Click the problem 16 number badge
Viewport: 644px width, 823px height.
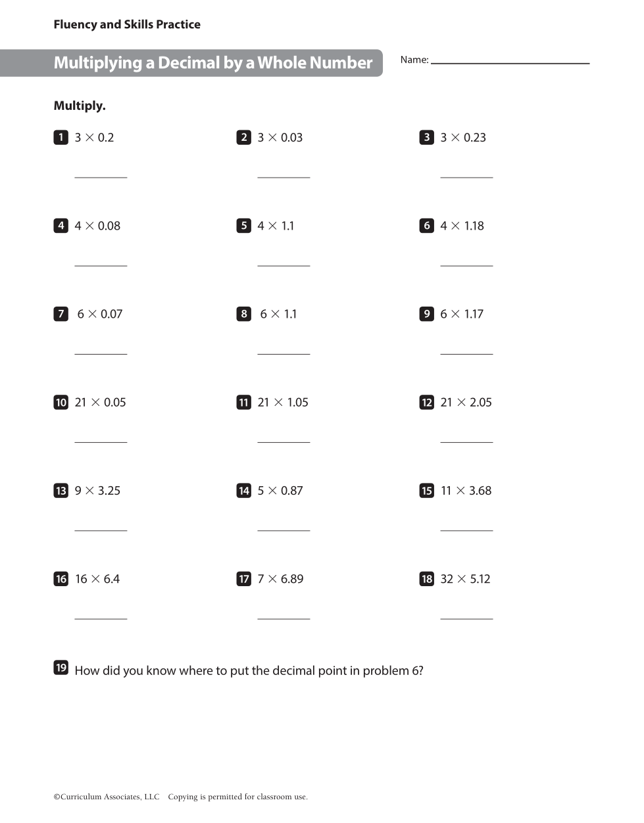(x=61, y=579)
